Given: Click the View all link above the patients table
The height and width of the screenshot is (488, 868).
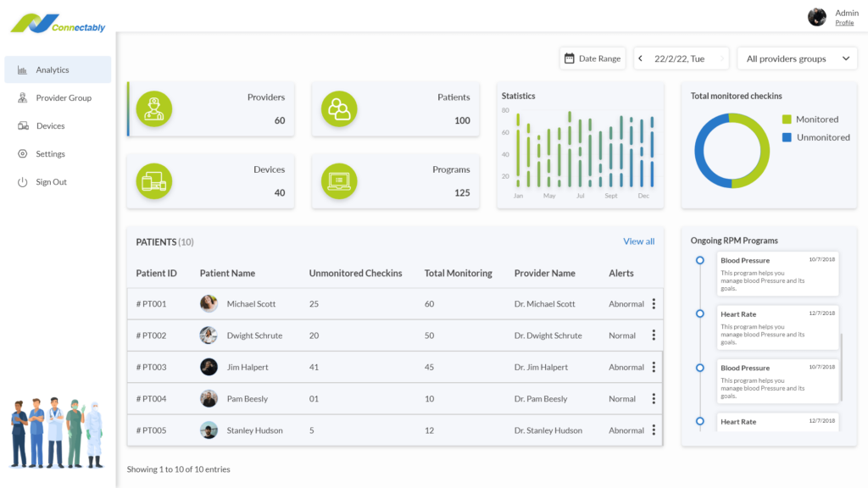Looking at the screenshot, I should (638, 241).
